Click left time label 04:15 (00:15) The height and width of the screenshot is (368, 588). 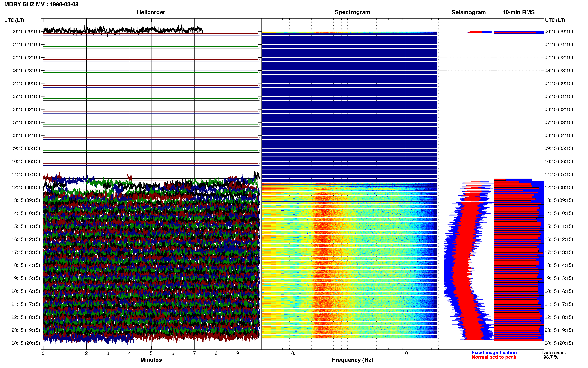point(26,83)
